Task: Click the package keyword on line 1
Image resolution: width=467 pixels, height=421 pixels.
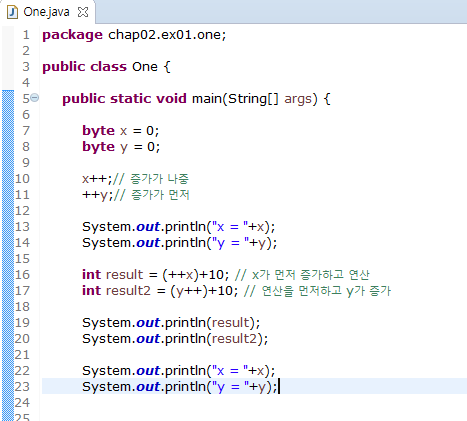Action: (72, 35)
